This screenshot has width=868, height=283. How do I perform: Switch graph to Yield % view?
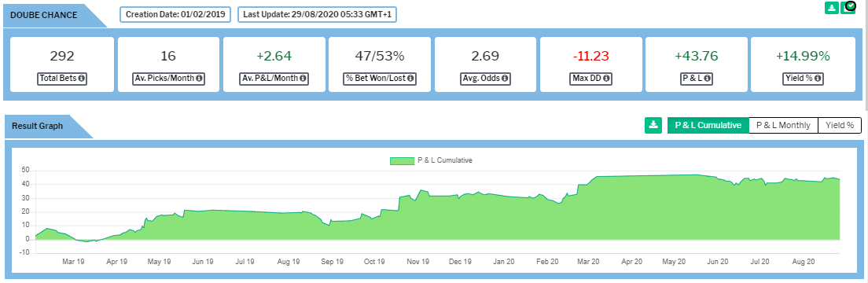tap(840, 125)
